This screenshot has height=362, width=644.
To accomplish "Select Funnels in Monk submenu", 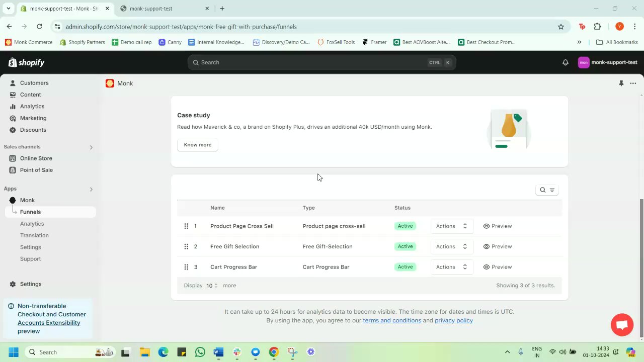I will [50, 212].
